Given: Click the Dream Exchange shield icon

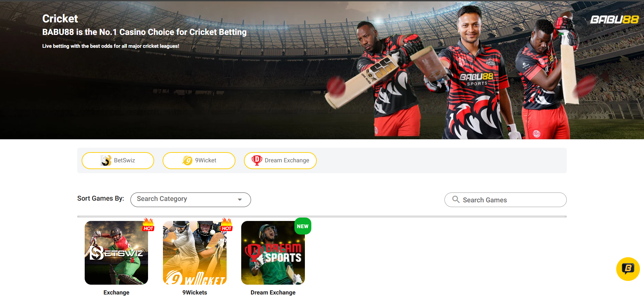Looking at the screenshot, I should [257, 160].
